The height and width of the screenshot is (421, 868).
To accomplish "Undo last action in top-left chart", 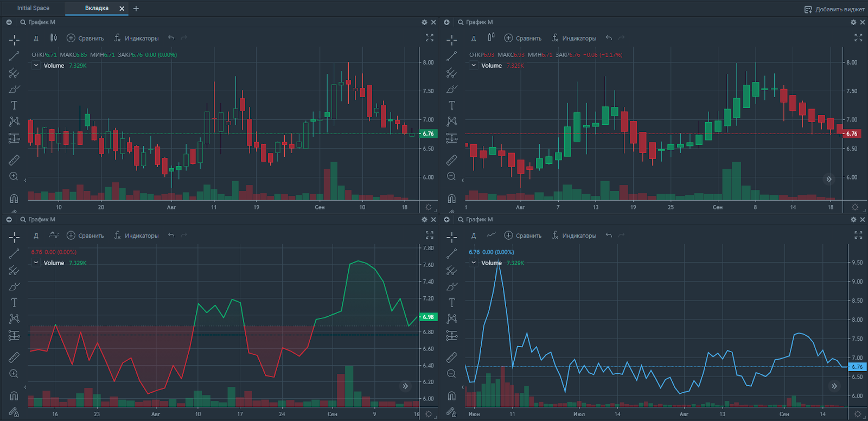I will click(x=171, y=38).
